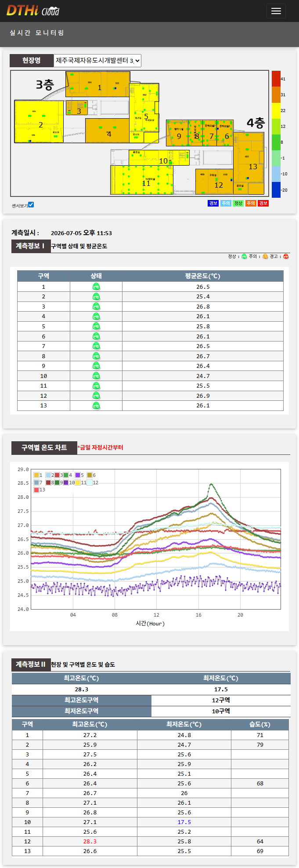This screenshot has width=299, height=868.
Task: Click the green normal legend icon
Action: click(244, 257)
